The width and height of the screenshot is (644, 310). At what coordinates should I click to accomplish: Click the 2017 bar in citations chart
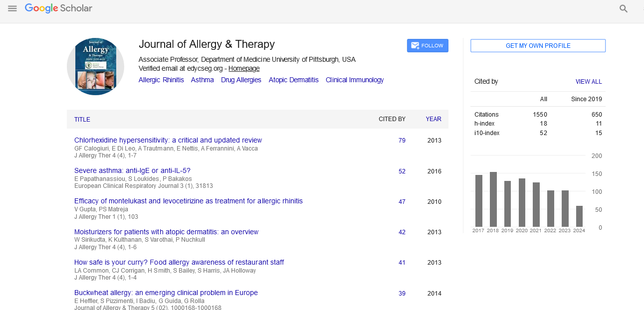click(479, 201)
